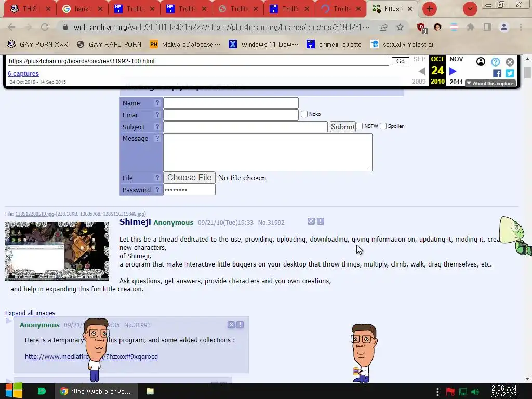
Task: Click the NOV month link
Action: pyautogui.click(x=456, y=59)
